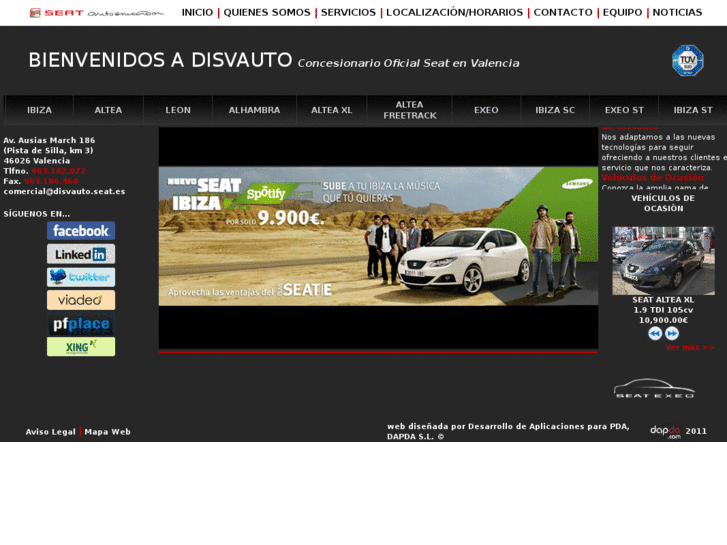Show next used vehicle with forward arrow
This screenshot has height=545, width=727.
(672, 333)
